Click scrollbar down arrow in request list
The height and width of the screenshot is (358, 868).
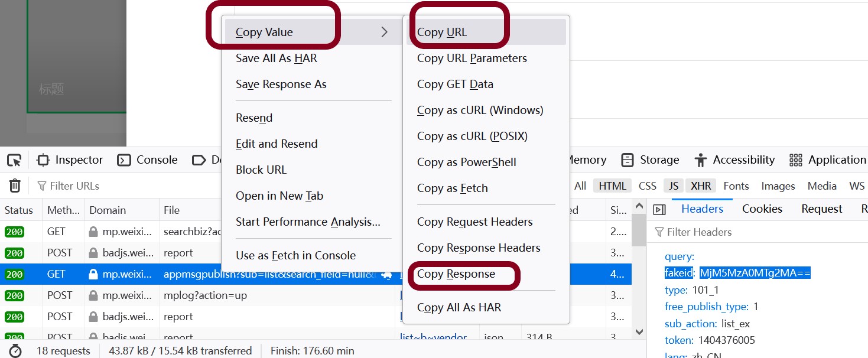point(639,332)
